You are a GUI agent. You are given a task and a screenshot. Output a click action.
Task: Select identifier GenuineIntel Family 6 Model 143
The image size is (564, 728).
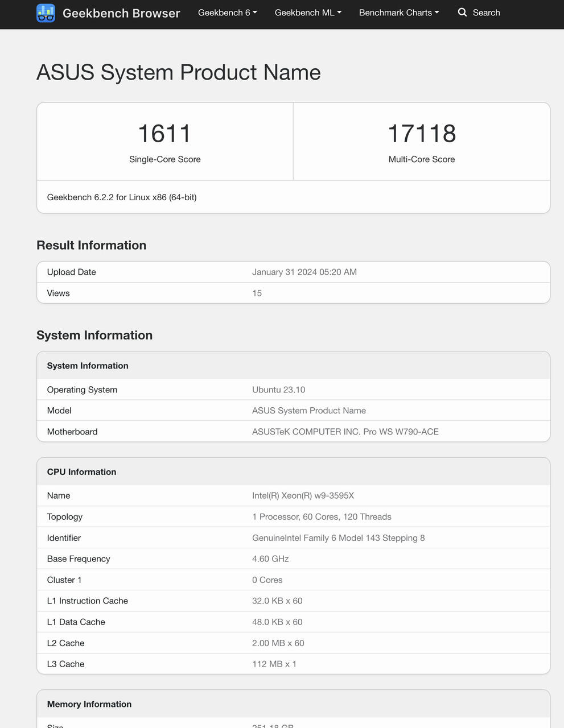click(x=339, y=537)
